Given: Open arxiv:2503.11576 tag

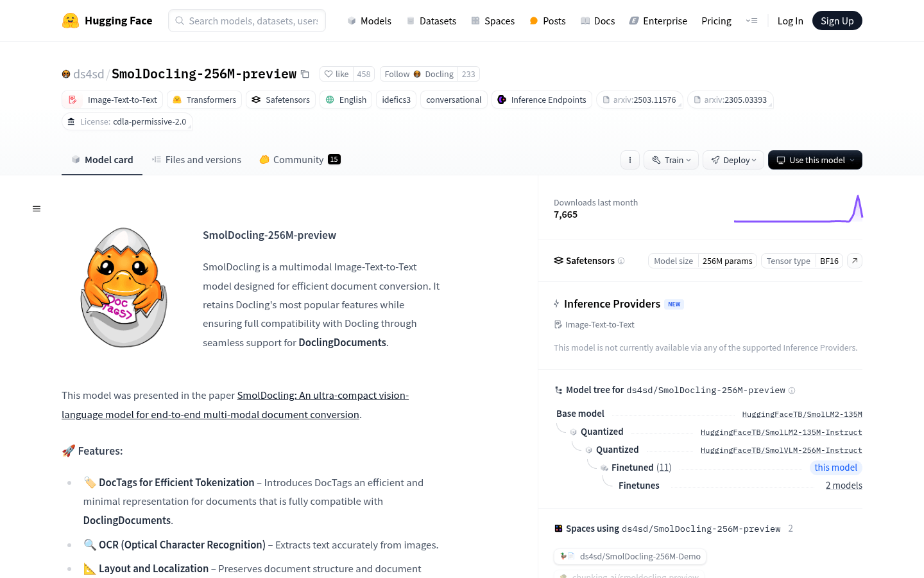Looking at the screenshot, I should (639, 100).
